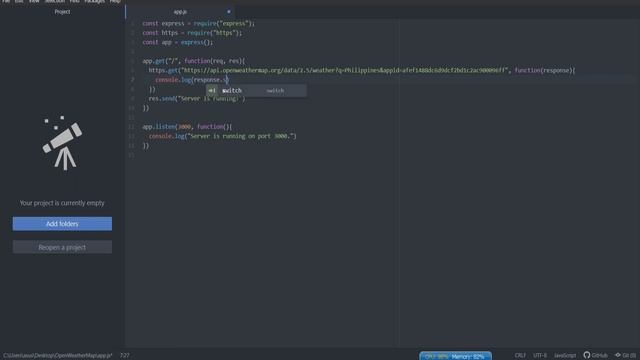
Task: Click the telescope illustration in Project panel
Action: [x=62, y=143]
